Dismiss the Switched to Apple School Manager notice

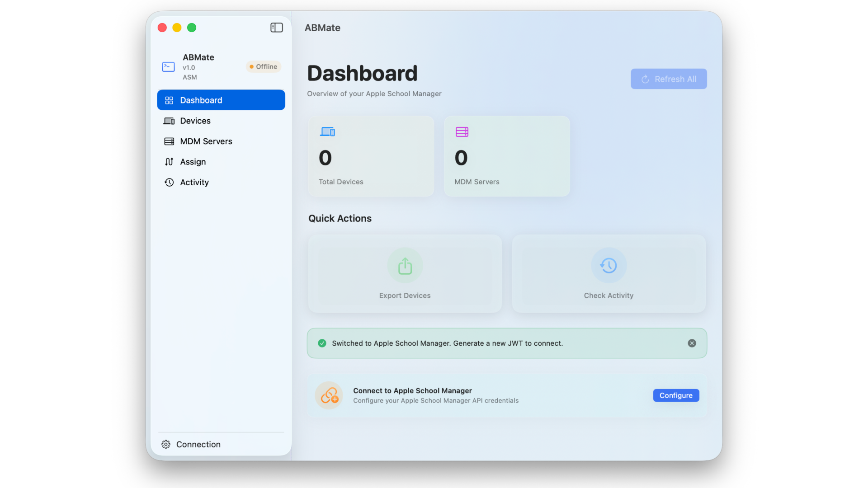click(692, 343)
